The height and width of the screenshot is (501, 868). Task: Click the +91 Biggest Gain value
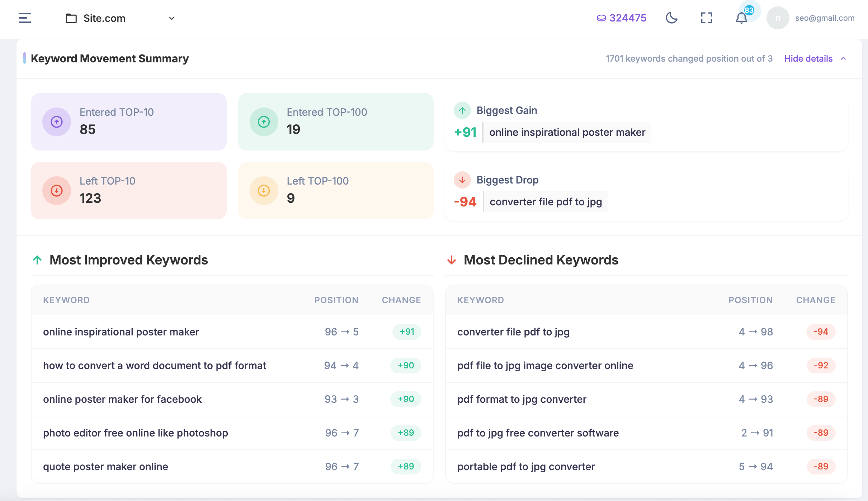(x=466, y=132)
